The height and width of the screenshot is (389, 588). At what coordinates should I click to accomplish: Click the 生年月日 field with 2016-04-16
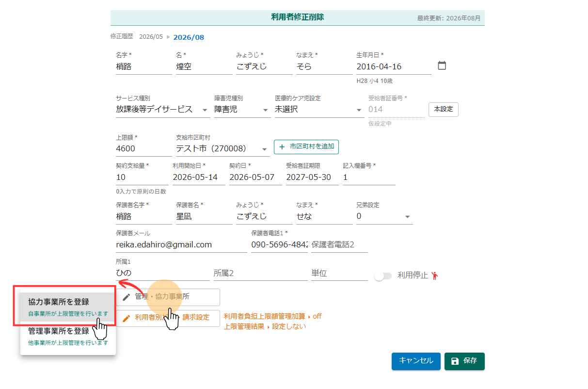pos(394,67)
